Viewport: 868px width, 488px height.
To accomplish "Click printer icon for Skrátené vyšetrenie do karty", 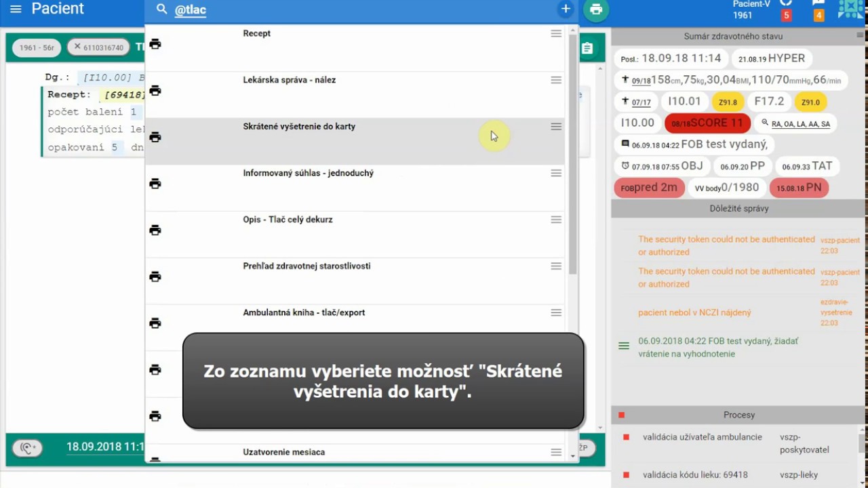I will 155,137.
